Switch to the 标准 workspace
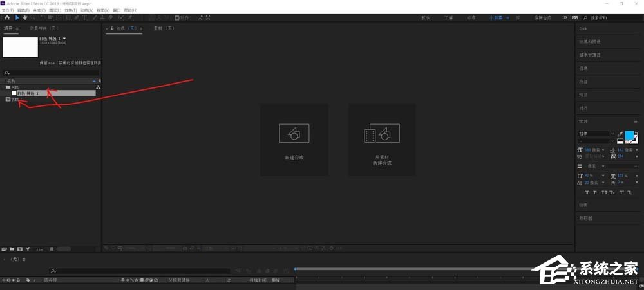The height and width of the screenshot is (290, 644). (471, 17)
